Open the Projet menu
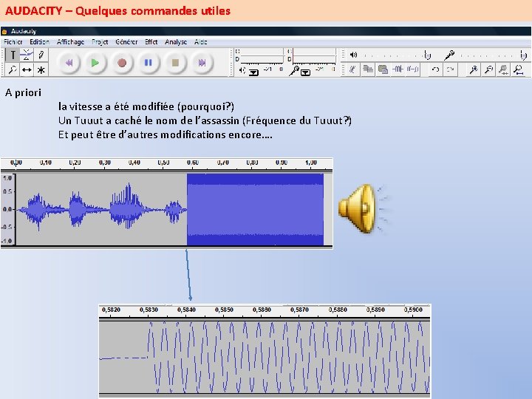Screen dimensions: 532x399 (x=100, y=41)
